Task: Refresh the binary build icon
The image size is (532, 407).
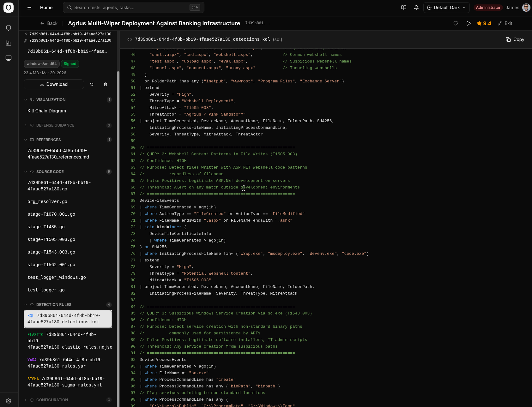Action: (92, 84)
